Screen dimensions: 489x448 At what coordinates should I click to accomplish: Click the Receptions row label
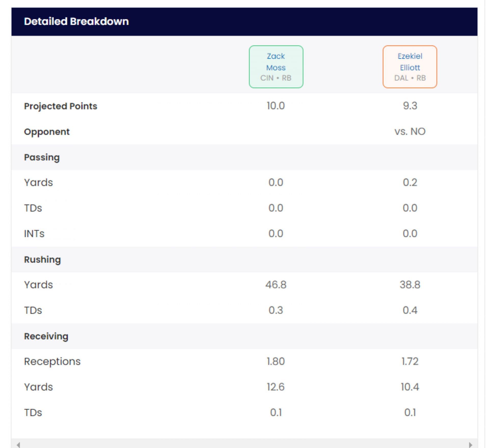[52, 361]
